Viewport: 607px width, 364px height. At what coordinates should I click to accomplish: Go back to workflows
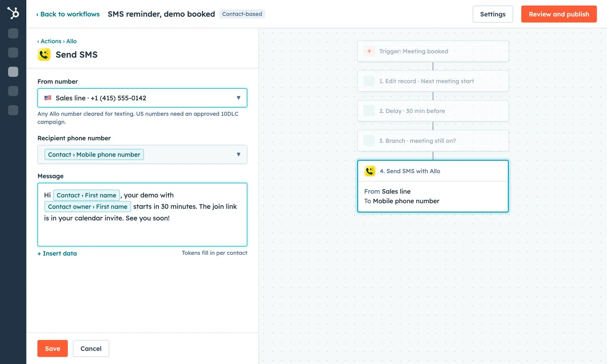68,14
